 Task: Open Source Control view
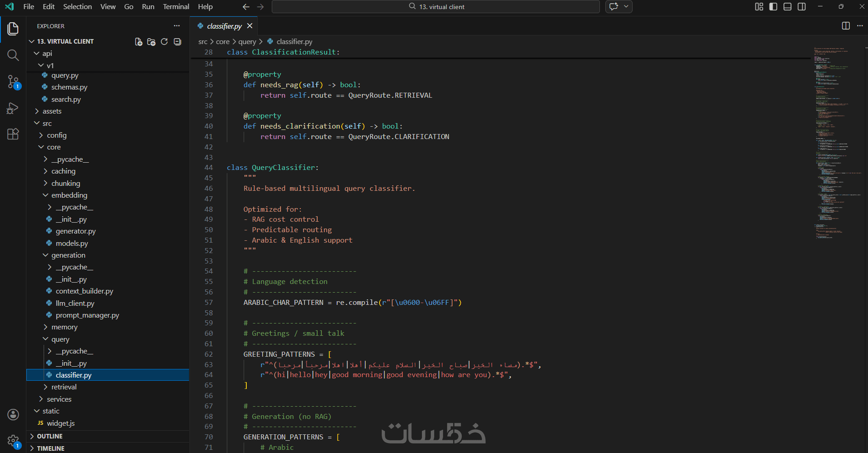(13, 82)
